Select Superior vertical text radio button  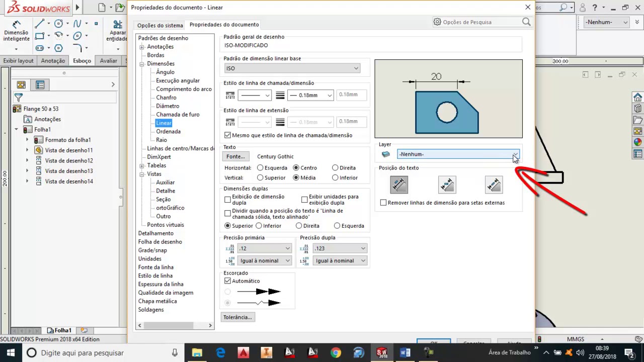point(260,178)
